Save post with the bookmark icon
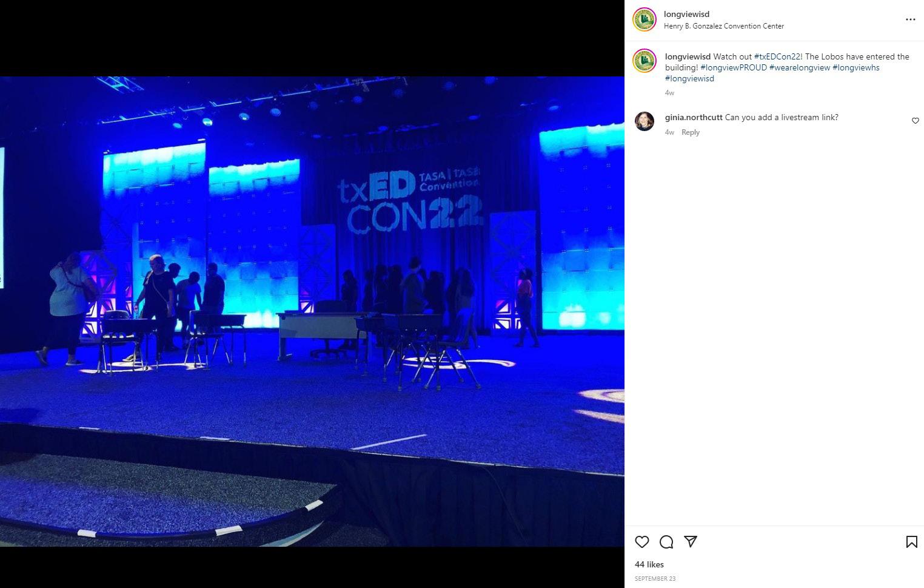 pos(911,542)
